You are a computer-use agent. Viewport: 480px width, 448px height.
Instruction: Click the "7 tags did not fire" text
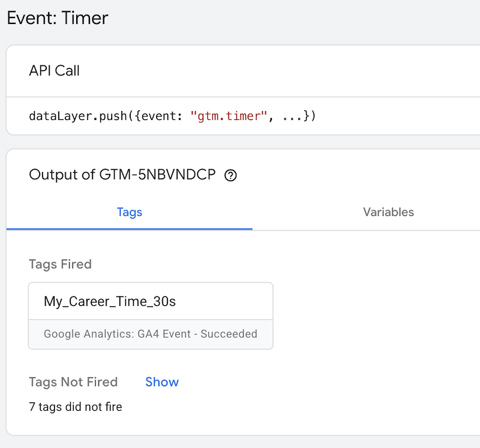pyautogui.click(x=75, y=407)
